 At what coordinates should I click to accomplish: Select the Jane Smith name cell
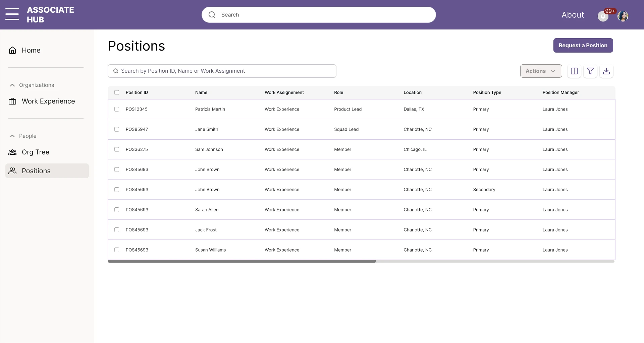point(207,129)
